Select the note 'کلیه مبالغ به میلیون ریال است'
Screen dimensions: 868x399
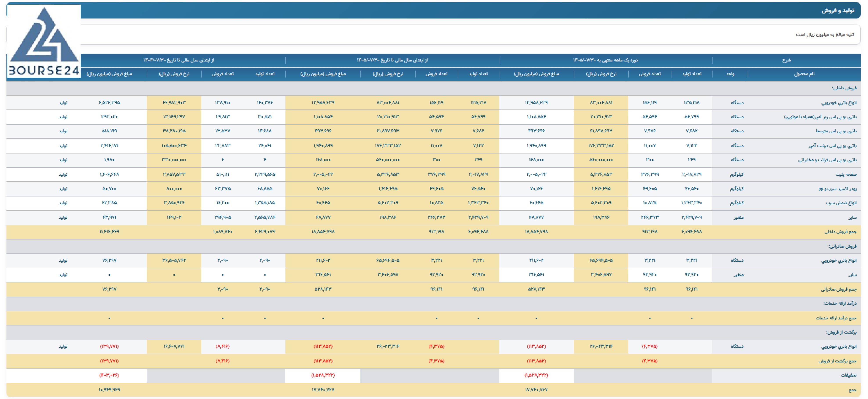click(825, 34)
